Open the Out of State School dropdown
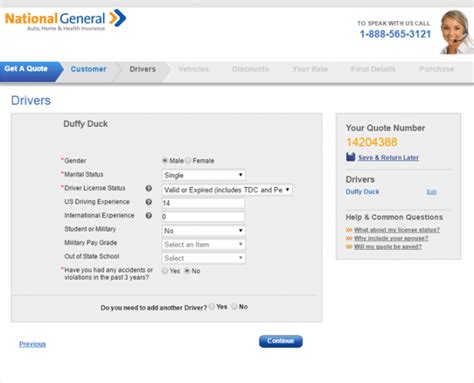The image size is (474, 383). coord(204,258)
